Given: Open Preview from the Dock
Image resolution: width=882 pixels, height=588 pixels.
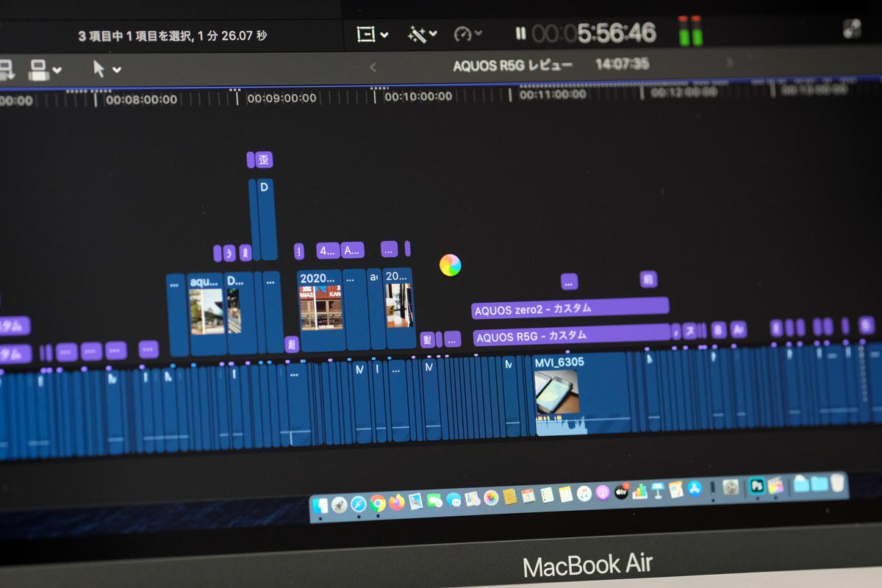Looking at the screenshot, I should [416, 502].
